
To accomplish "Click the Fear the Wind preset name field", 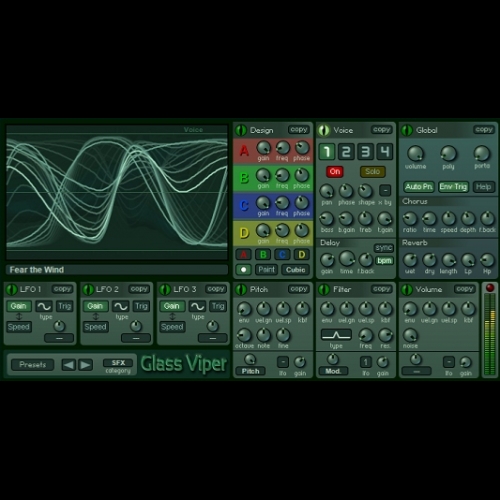I will [x=117, y=270].
